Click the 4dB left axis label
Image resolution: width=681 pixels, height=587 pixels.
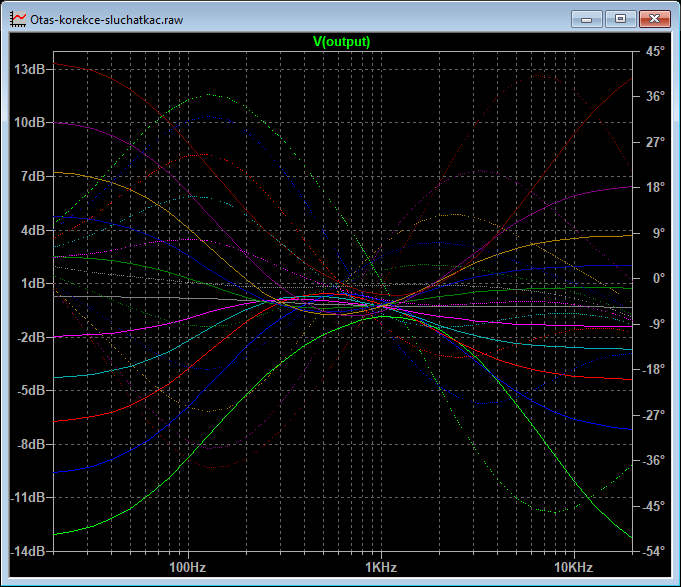coord(33,230)
